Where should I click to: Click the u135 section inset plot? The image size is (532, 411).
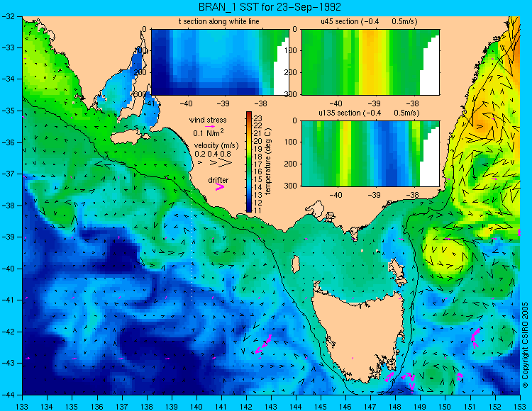[370, 154]
